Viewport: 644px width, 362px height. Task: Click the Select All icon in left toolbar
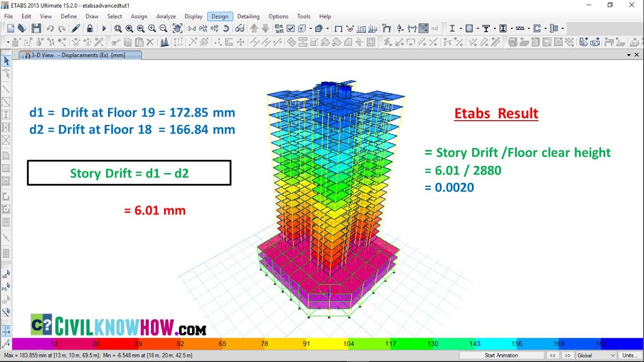pyautogui.click(x=6, y=275)
